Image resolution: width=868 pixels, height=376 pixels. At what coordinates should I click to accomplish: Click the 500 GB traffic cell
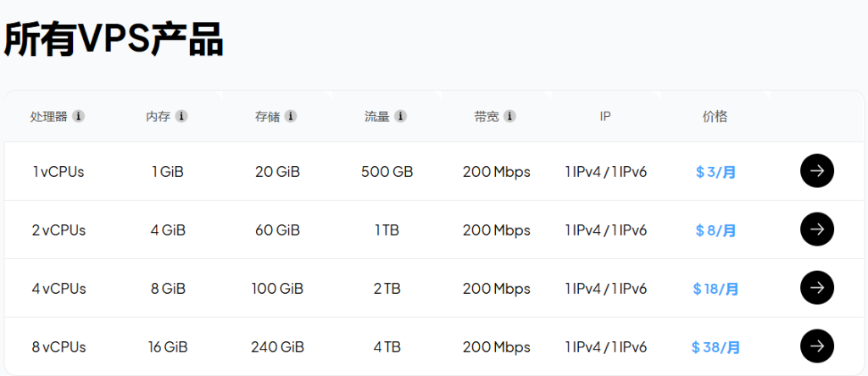pos(387,172)
